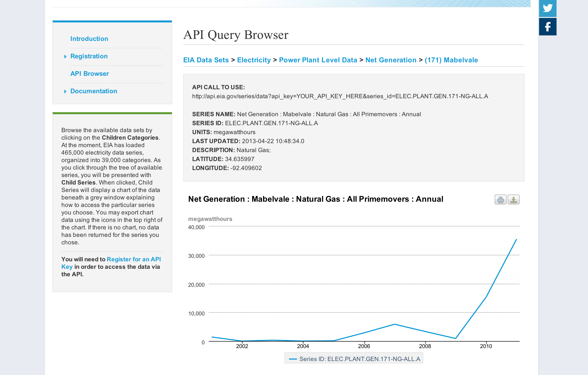Click the 2006 x-axis label
Image resolution: width=588 pixels, height=375 pixels.
click(x=364, y=346)
